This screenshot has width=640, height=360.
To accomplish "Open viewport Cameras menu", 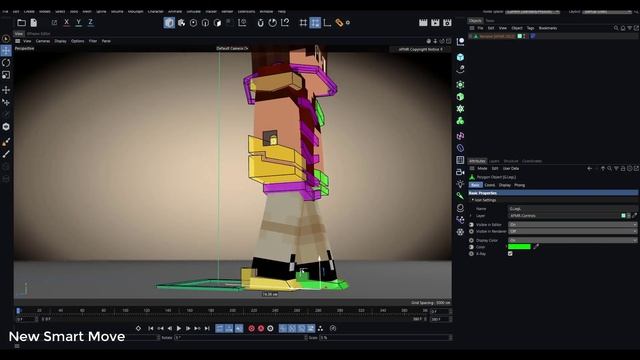I will click(43, 41).
